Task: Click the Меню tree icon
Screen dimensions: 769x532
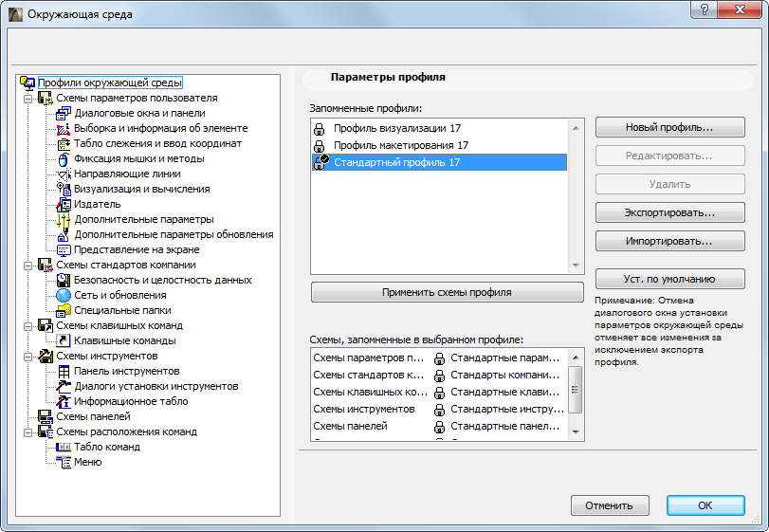Action: [x=64, y=463]
